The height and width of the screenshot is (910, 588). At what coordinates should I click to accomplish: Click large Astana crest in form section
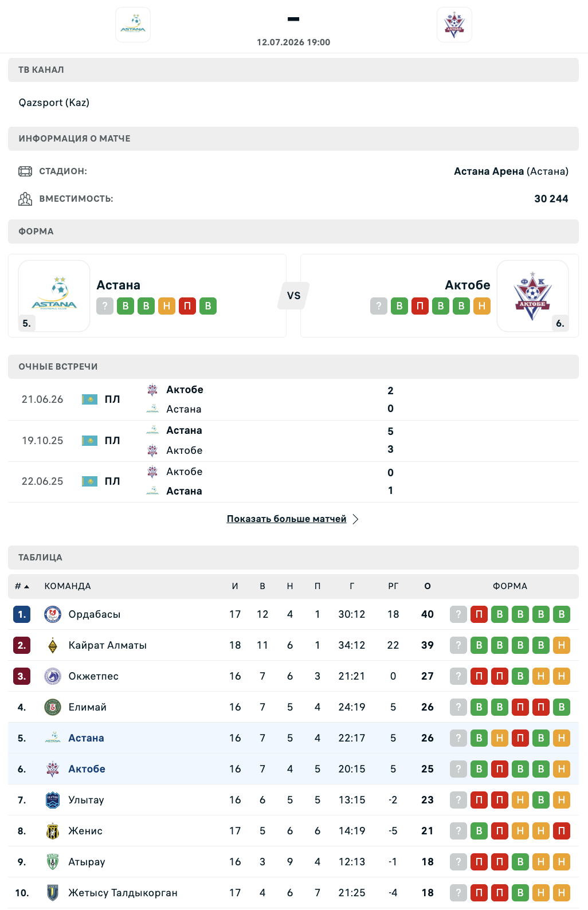(x=54, y=296)
